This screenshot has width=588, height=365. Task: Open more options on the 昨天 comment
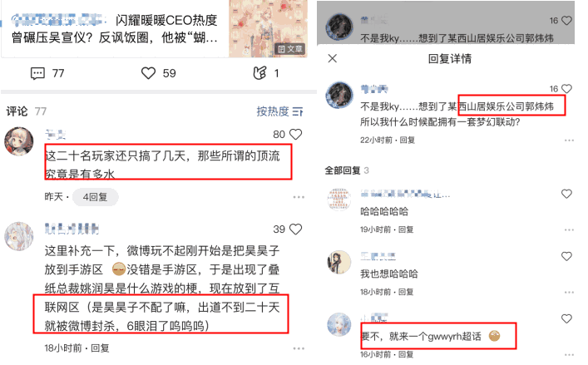[299, 197]
